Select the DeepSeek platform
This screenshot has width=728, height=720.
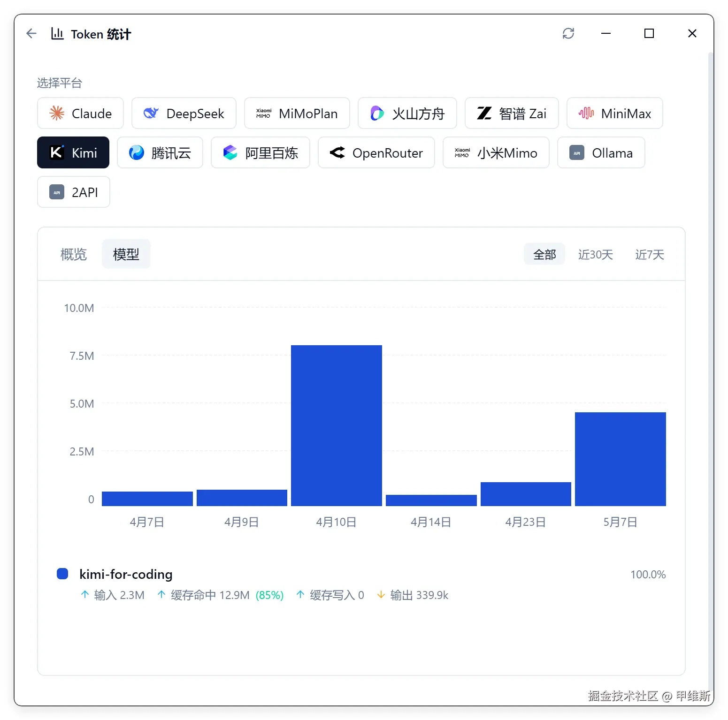pos(184,113)
